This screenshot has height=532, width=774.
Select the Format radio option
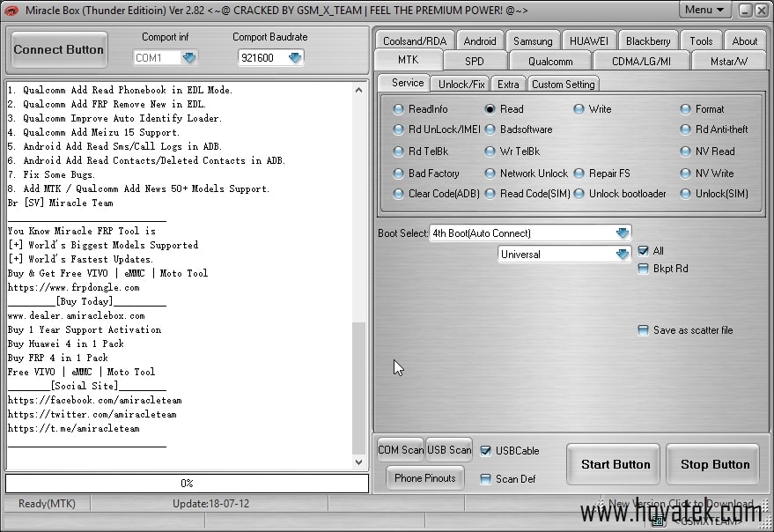point(702,109)
